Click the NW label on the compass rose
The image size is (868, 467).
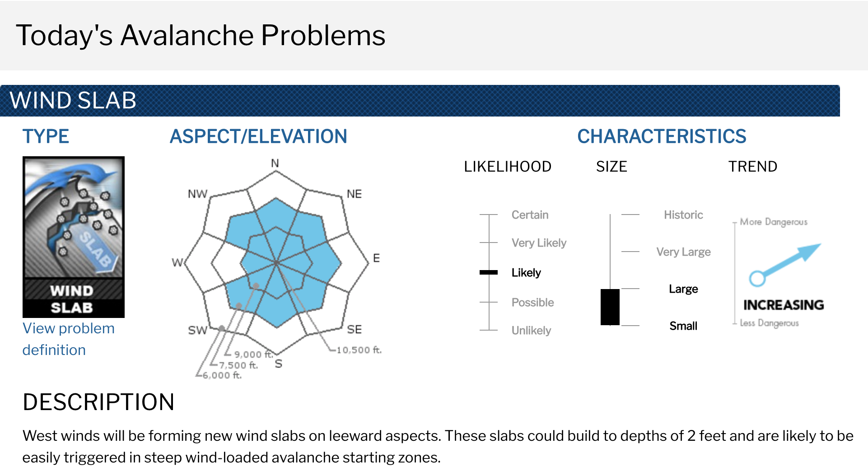point(198,194)
